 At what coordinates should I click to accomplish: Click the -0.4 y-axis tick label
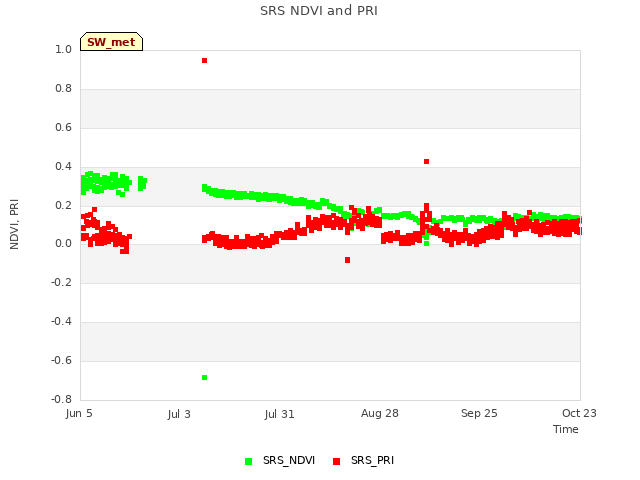click(61, 322)
